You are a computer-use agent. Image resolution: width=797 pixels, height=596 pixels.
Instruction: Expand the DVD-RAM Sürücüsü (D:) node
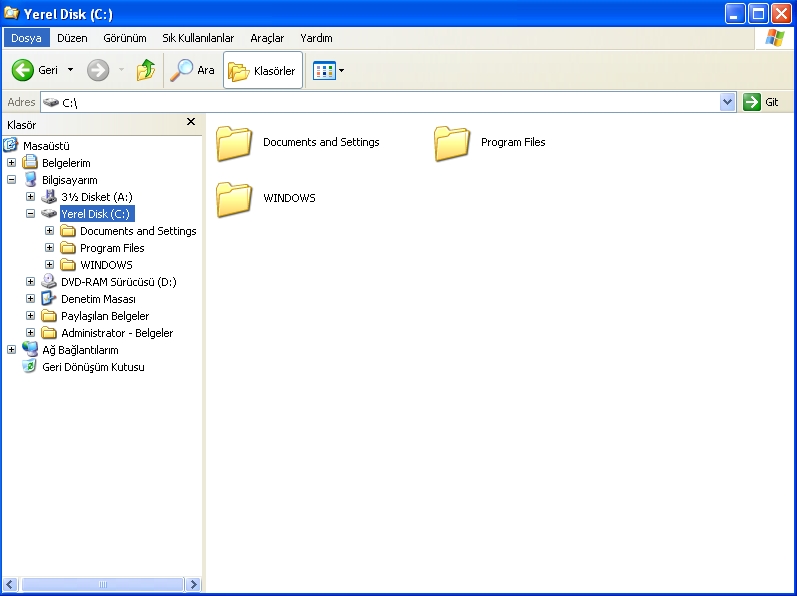[x=30, y=281]
